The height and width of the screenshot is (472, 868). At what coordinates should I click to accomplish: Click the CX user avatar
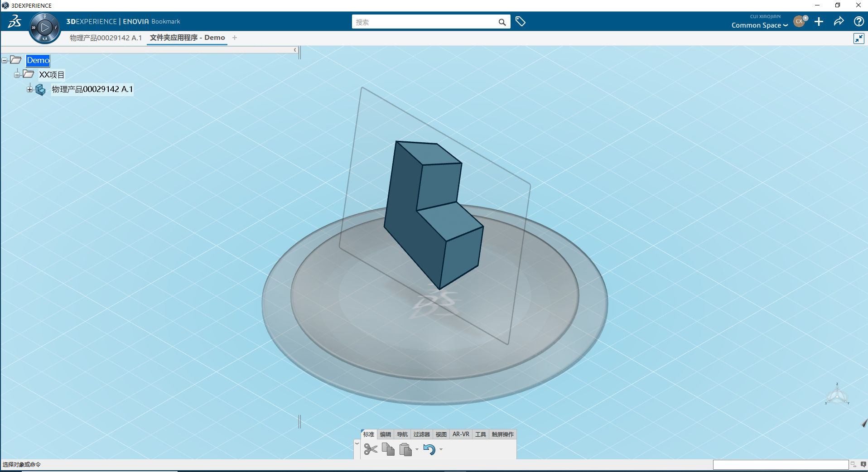click(x=799, y=21)
